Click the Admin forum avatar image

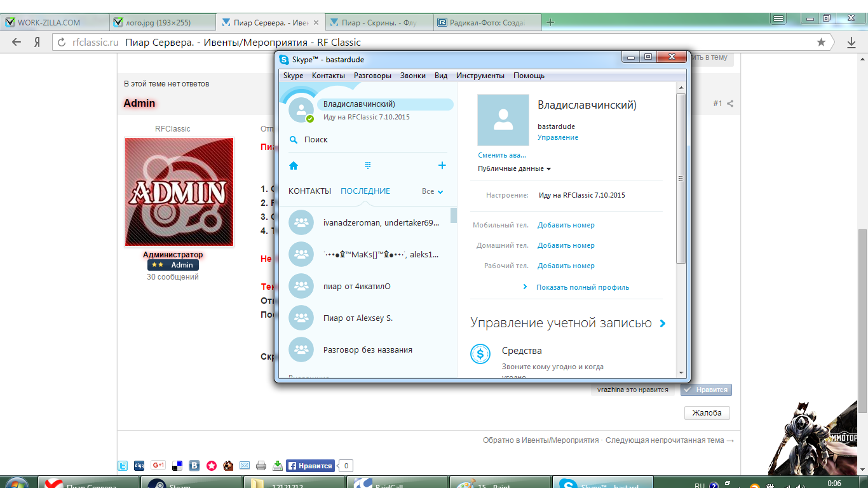[x=179, y=192]
